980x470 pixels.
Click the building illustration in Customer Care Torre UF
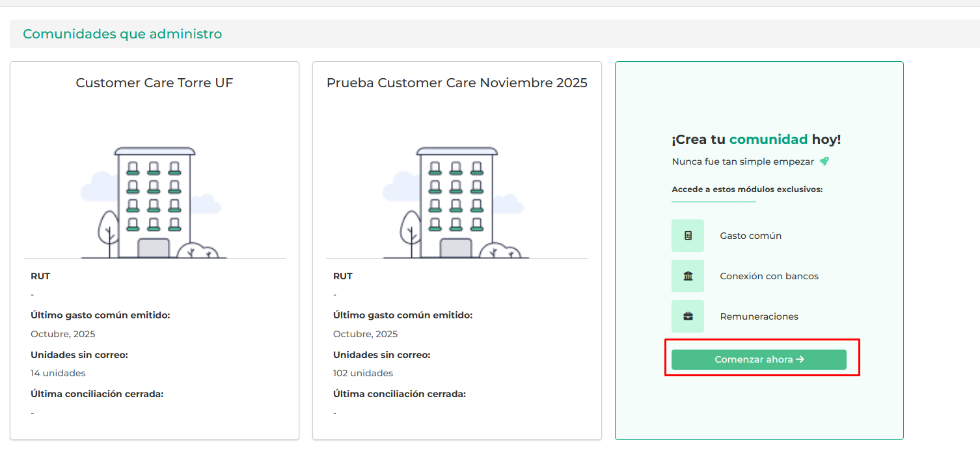point(154,203)
